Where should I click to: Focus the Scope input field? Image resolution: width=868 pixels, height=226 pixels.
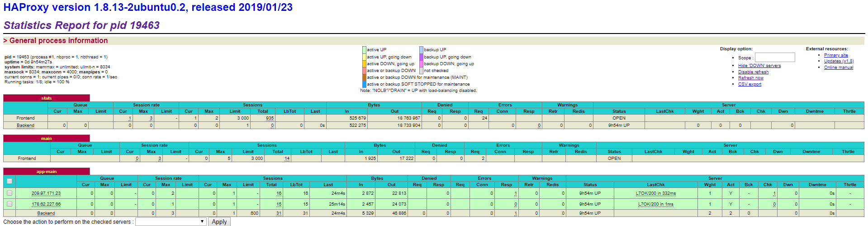pos(775,58)
